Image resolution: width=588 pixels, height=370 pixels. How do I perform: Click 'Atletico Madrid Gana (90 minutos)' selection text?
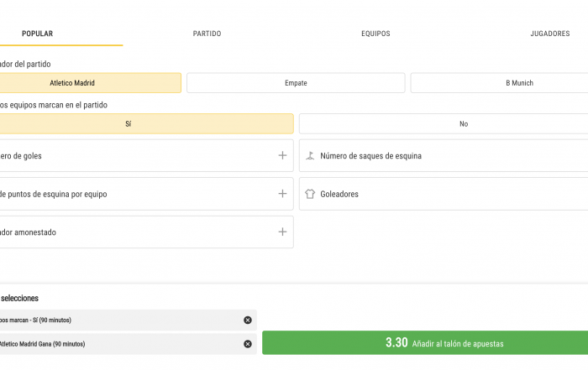(42, 344)
